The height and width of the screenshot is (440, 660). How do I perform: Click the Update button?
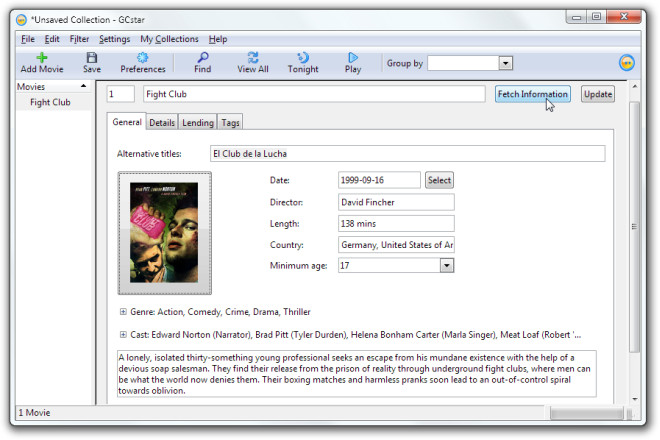click(598, 94)
